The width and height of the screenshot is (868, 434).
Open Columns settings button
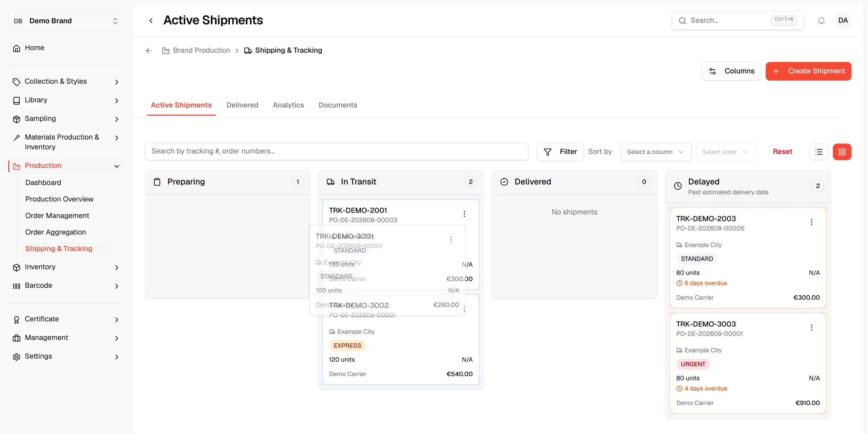point(731,71)
